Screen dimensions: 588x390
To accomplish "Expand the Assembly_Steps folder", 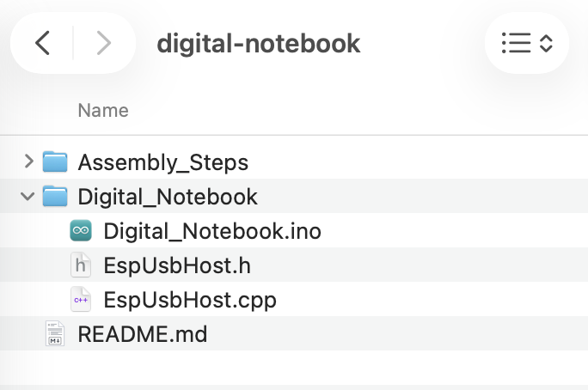I will click(x=28, y=161).
